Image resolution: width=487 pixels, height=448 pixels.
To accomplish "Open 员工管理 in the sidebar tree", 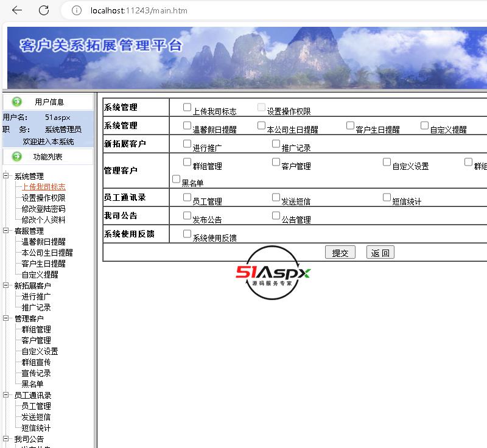I will pyautogui.click(x=37, y=406).
